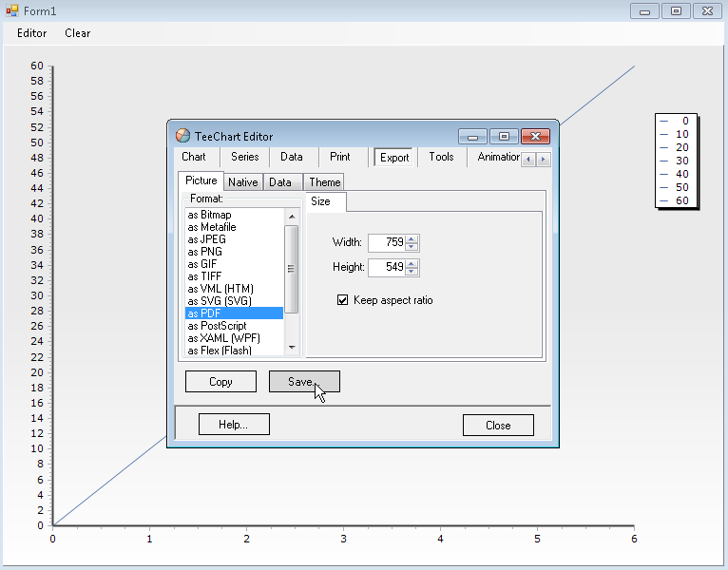Viewport: 728px width, 570px height.
Task: Maximize the TeeChart Editor dialog
Action: coord(504,137)
